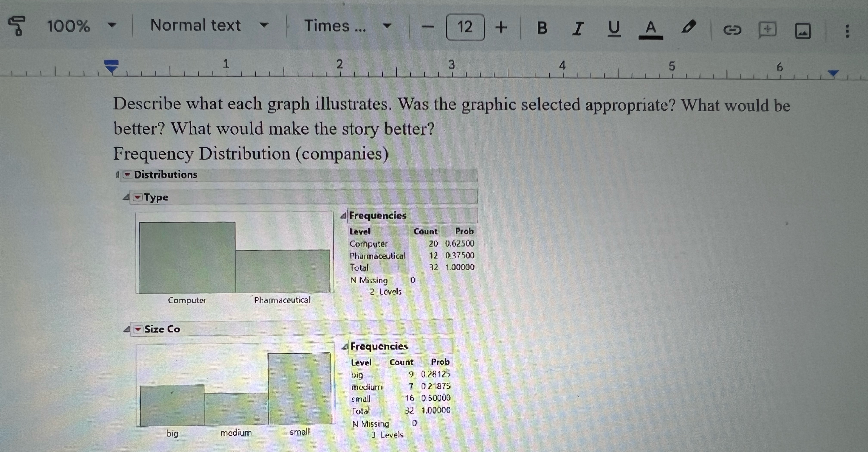Collapse the Type report section
Viewport: 868px width, 452px height.
click(x=126, y=197)
